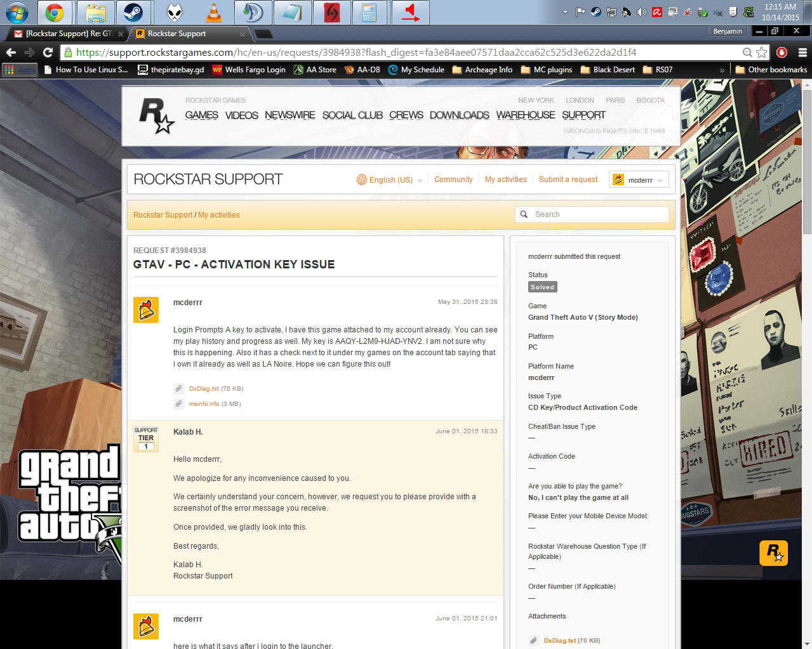Open the Wells Fargo Login bookmark
This screenshot has height=649, width=812.
click(248, 70)
